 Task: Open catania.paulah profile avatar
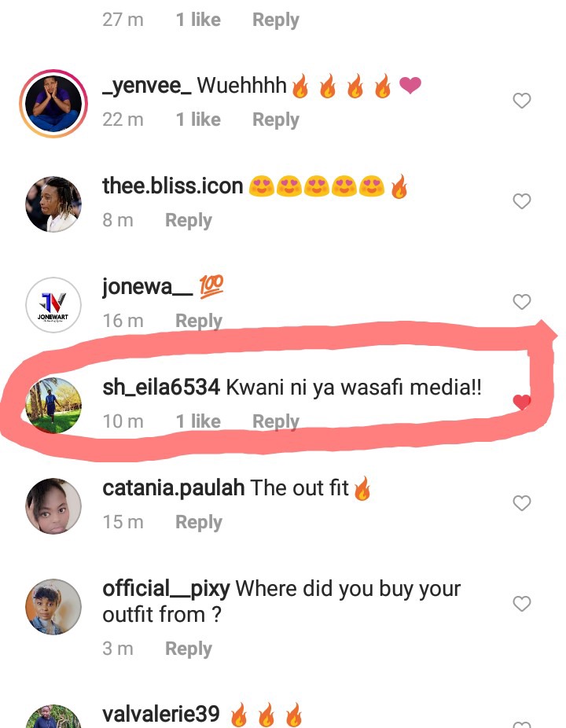53,506
